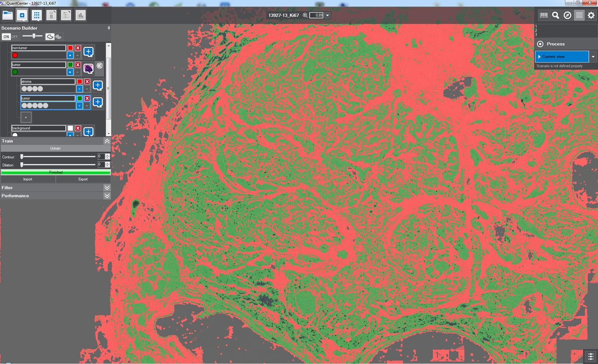
Task: Delete the stroma class
Action: pos(87,81)
